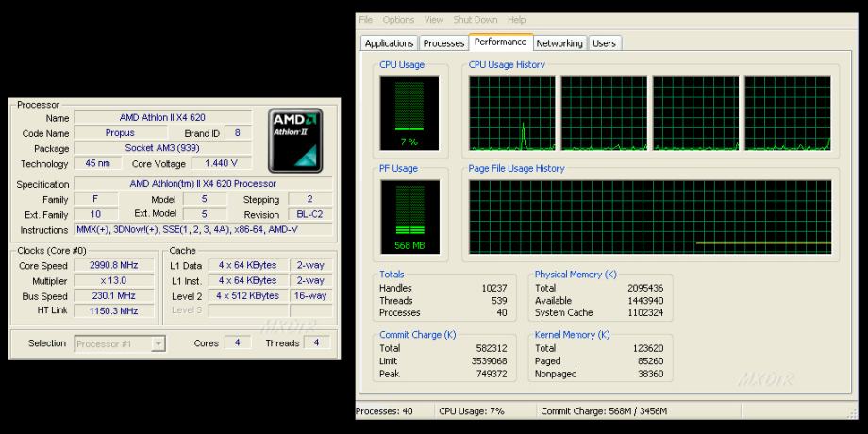Image resolution: width=868 pixels, height=434 pixels.
Task: Open the Help menu
Action: tap(516, 20)
